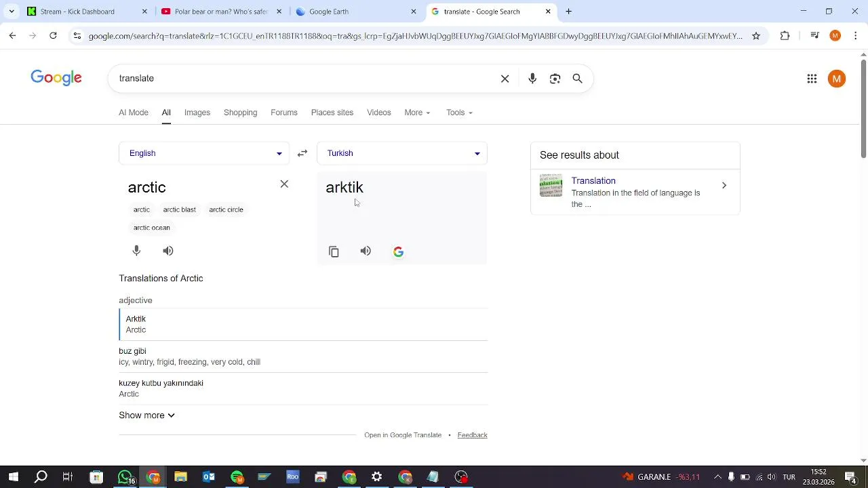The width and height of the screenshot is (868, 488).
Task: Open Spotify from taskbar
Action: [237, 476]
